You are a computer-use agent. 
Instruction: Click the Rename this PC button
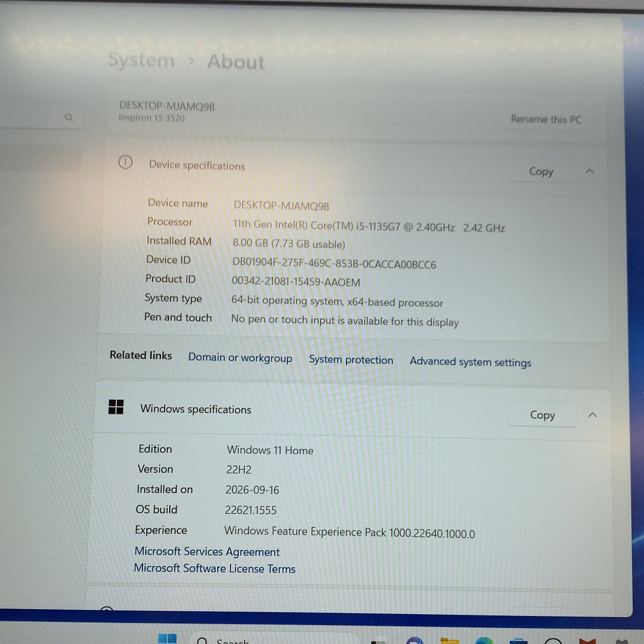(546, 119)
